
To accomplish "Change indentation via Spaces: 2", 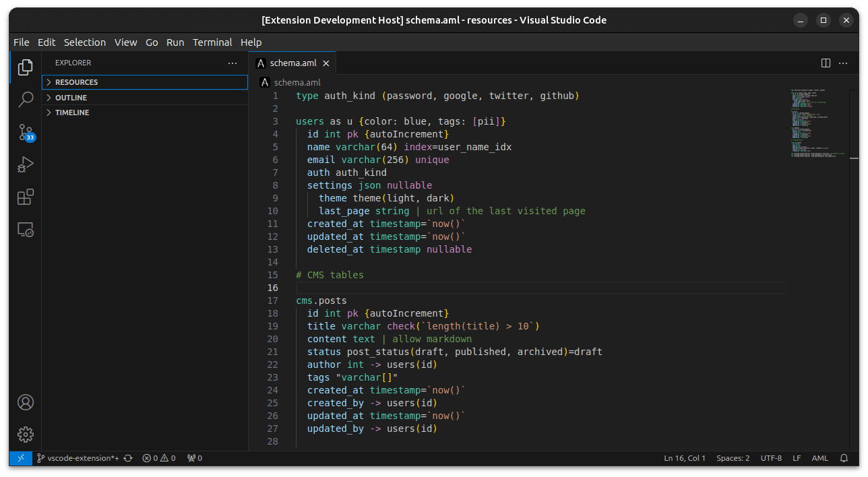I will [733, 458].
